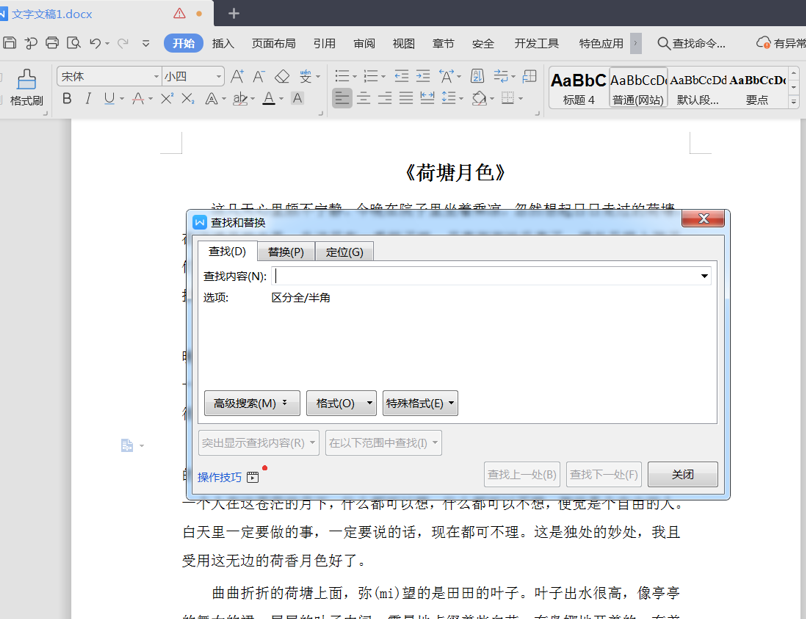Screen dimensions: 806x619
Task: Open 格式(O) dropdown button
Action: [341, 403]
